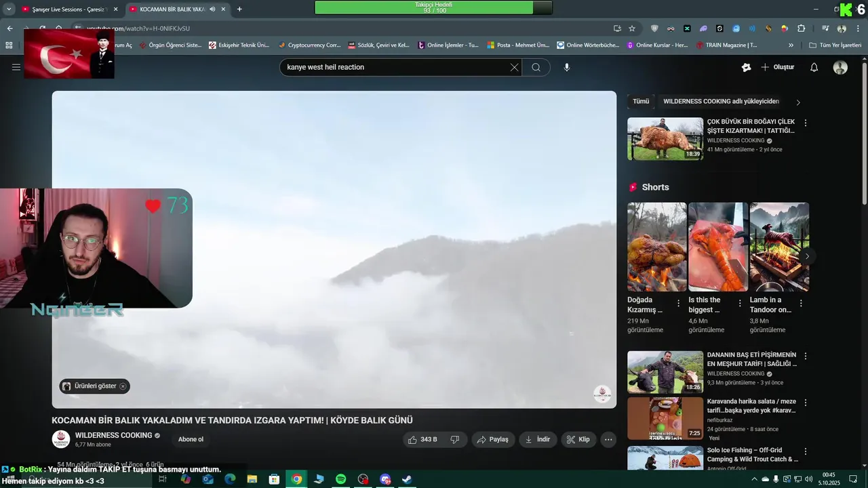Open YouTube account avatar menu

point(840,67)
